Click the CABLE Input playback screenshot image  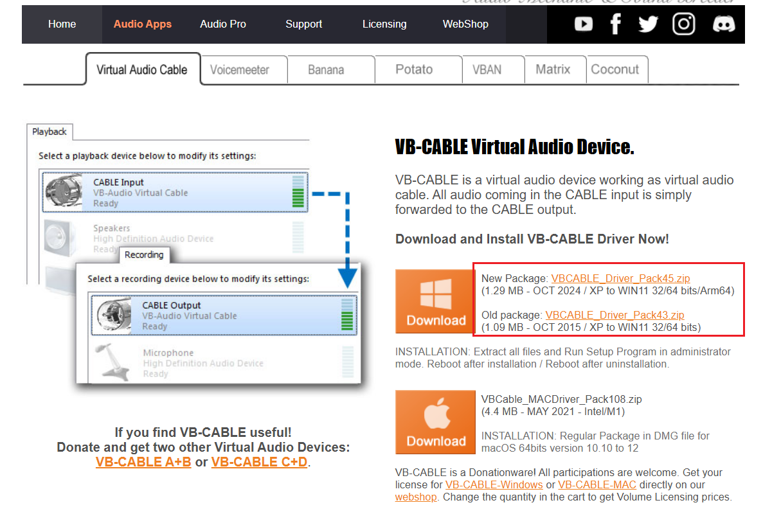click(174, 193)
